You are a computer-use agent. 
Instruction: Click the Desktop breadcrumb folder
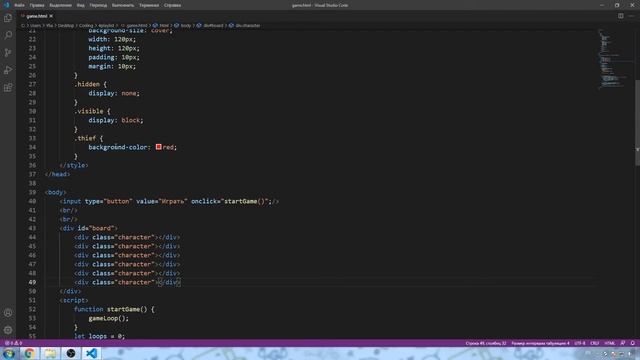click(x=66, y=25)
